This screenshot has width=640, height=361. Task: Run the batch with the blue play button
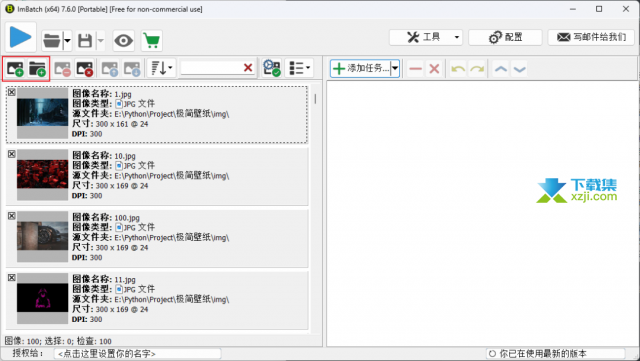[x=20, y=37]
